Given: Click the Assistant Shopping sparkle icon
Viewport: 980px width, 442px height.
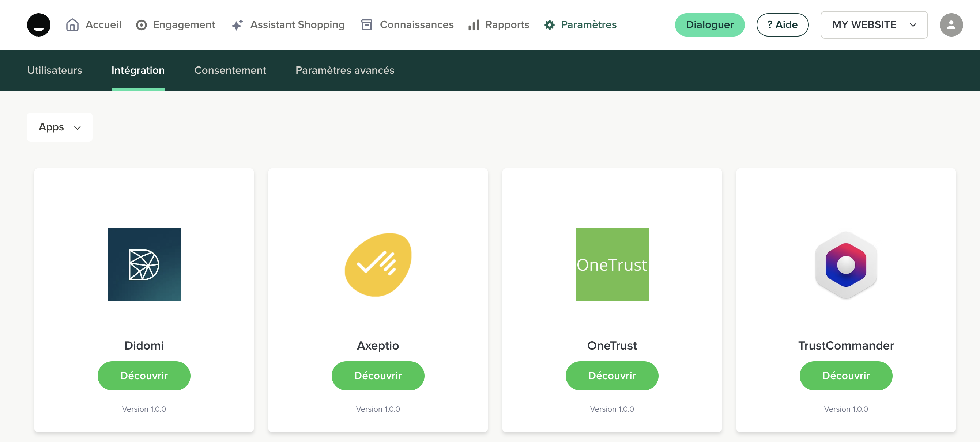Looking at the screenshot, I should [237, 25].
